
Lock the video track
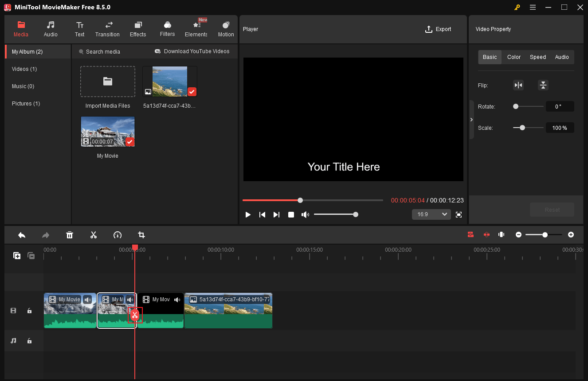point(29,311)
